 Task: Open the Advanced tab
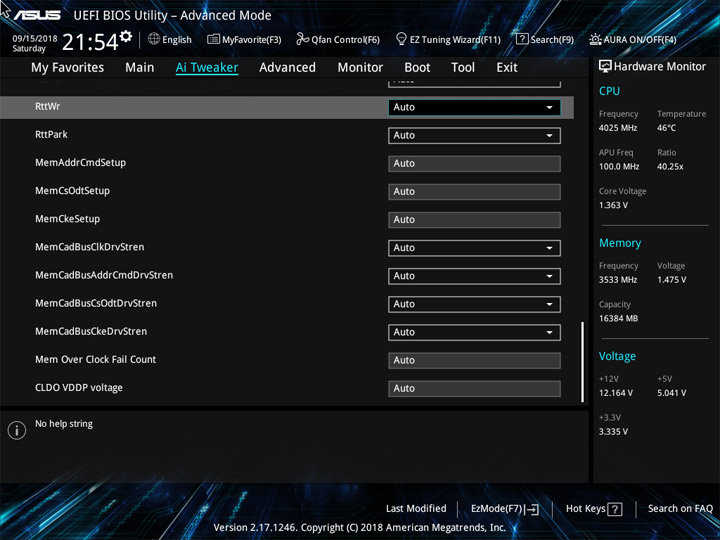(287, 68)
